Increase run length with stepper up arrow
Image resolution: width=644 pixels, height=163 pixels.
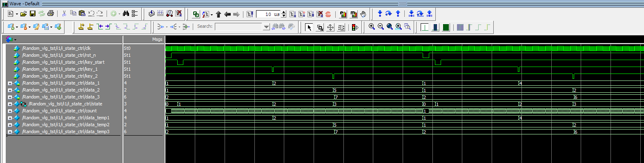click(284, 12)
